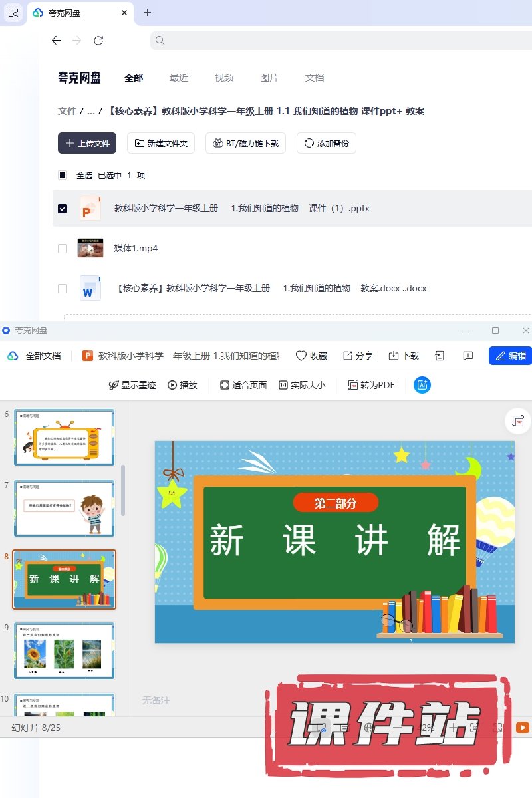The image size is (532, 798).
Task: Toggle the 全选 select-all checkbox
Action: tap(63, 176)
